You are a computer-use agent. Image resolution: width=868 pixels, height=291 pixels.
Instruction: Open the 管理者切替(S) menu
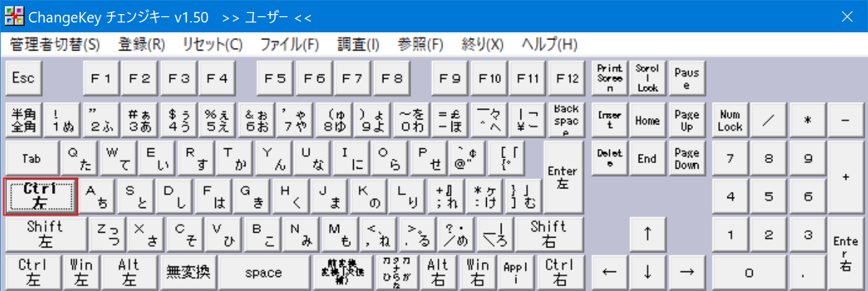click(x=55, y=44)
